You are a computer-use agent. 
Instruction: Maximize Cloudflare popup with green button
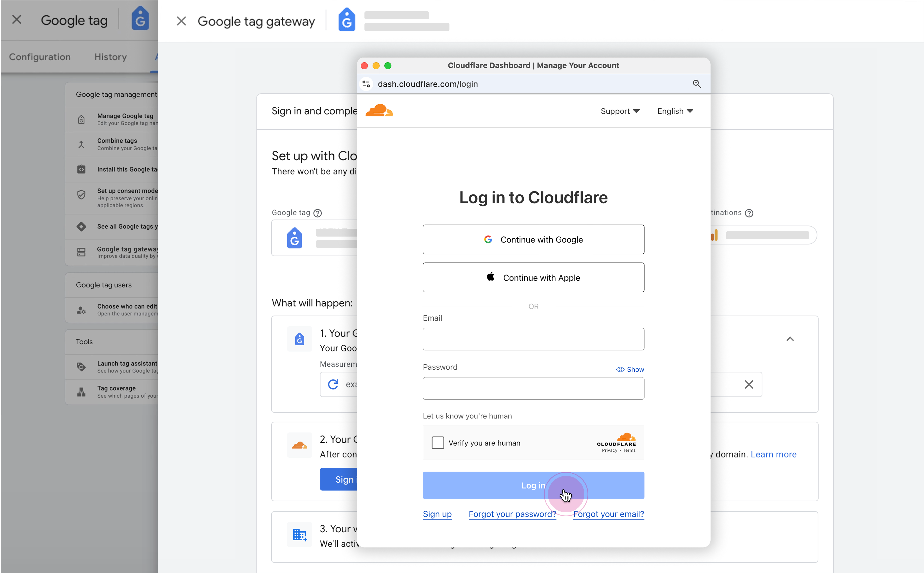point(388,65)
